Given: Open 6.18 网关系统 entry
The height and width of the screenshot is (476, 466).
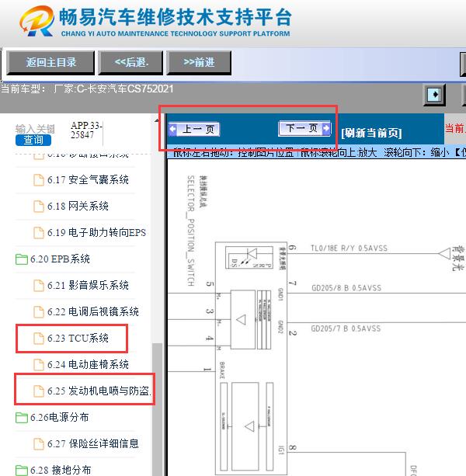Looking at the screenshot, I should coord(78,206).
